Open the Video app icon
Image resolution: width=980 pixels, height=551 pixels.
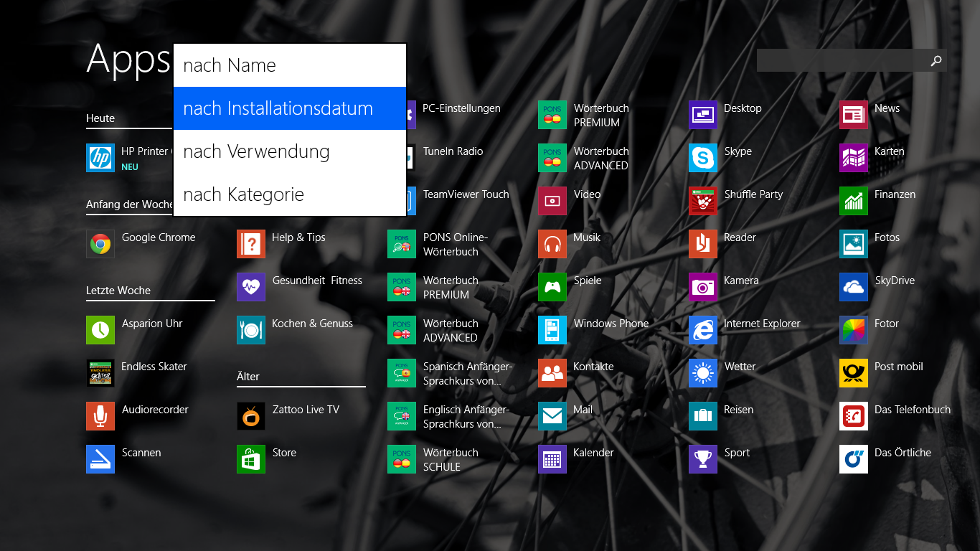pos(552,201)
